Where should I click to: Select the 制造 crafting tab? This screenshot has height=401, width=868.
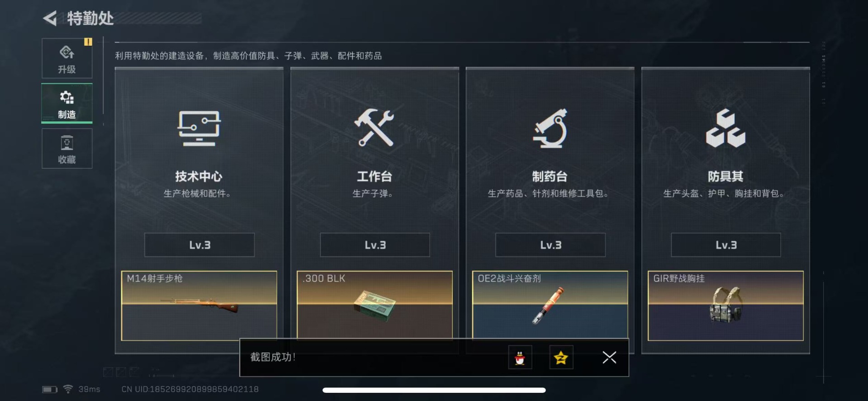pyautogui.click(x=67, y=103)
